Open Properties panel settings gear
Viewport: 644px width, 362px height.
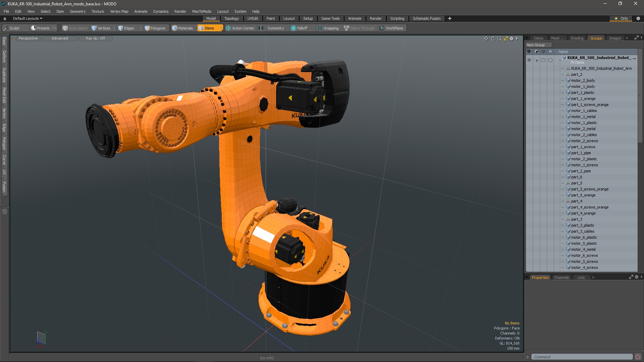637,277
